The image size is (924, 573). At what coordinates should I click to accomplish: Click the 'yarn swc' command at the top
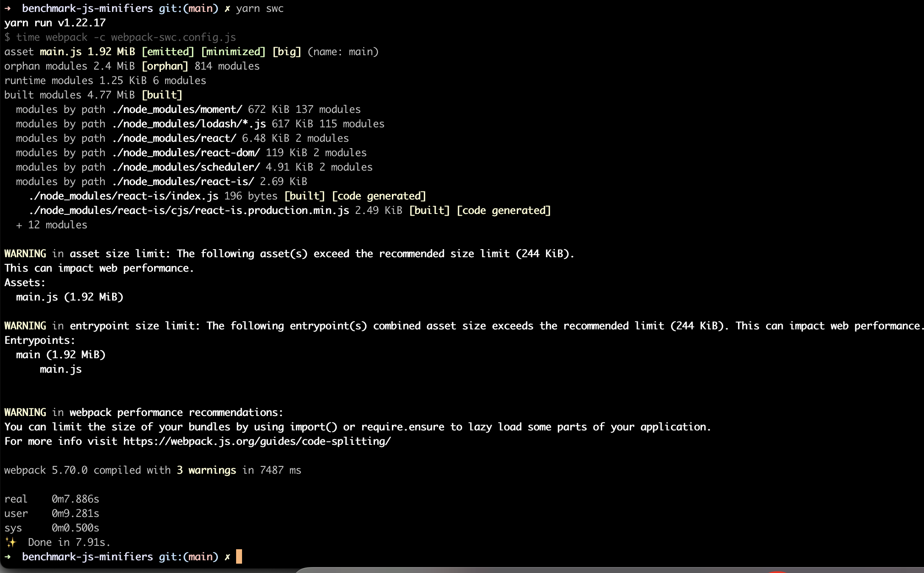pyautogui.click(x=259, y=8)
